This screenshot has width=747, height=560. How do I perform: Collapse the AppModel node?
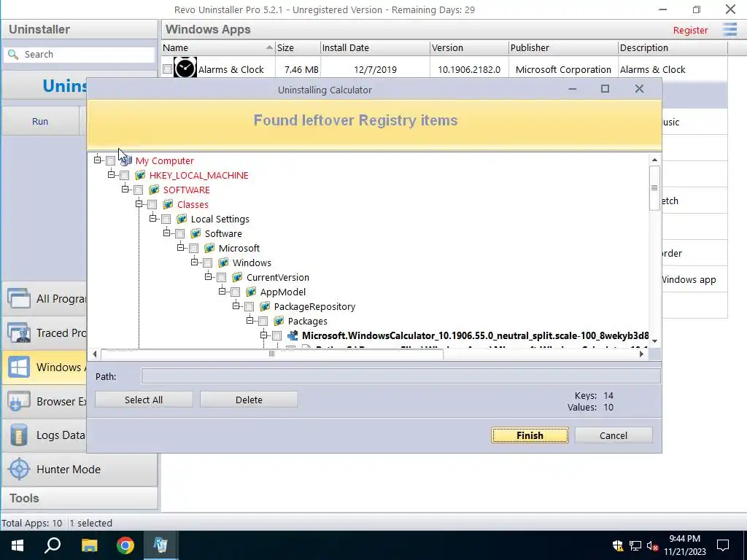pyautogui.click(x=222, y=291)
